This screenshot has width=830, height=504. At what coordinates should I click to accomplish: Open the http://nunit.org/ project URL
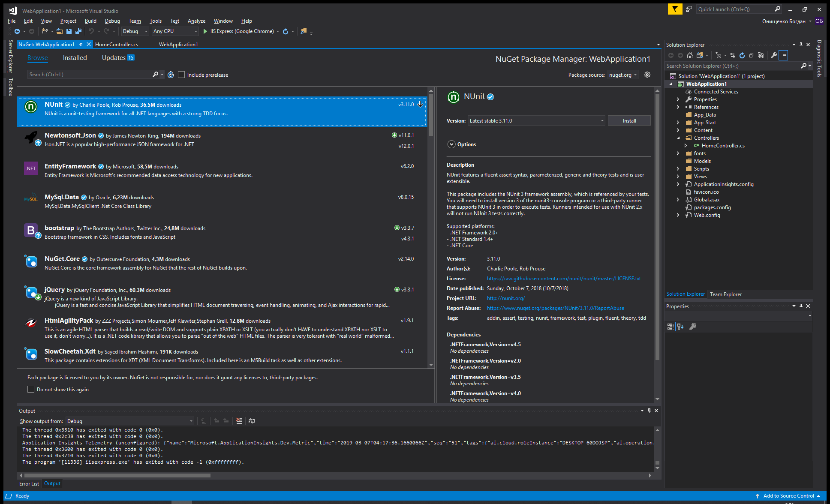505,298
